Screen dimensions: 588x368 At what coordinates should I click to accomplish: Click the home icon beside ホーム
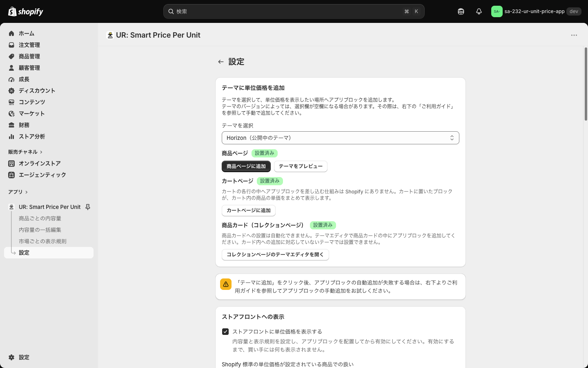click(x=11, y=34)
